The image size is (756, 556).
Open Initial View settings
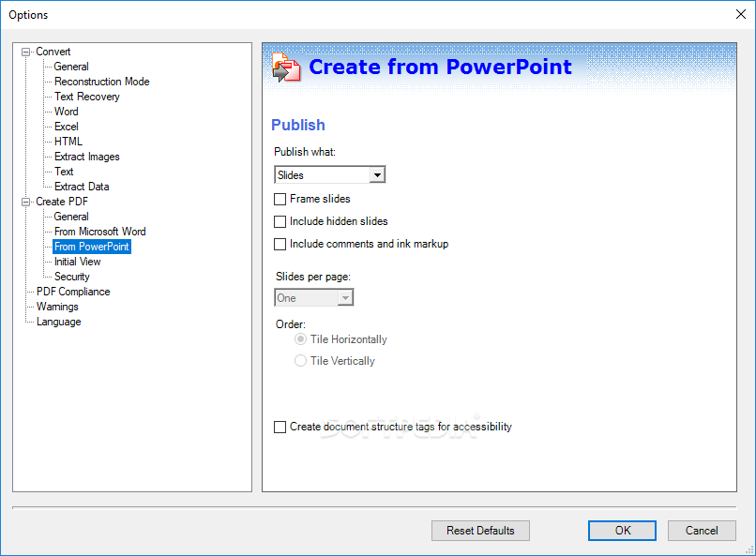pos(77,262)
